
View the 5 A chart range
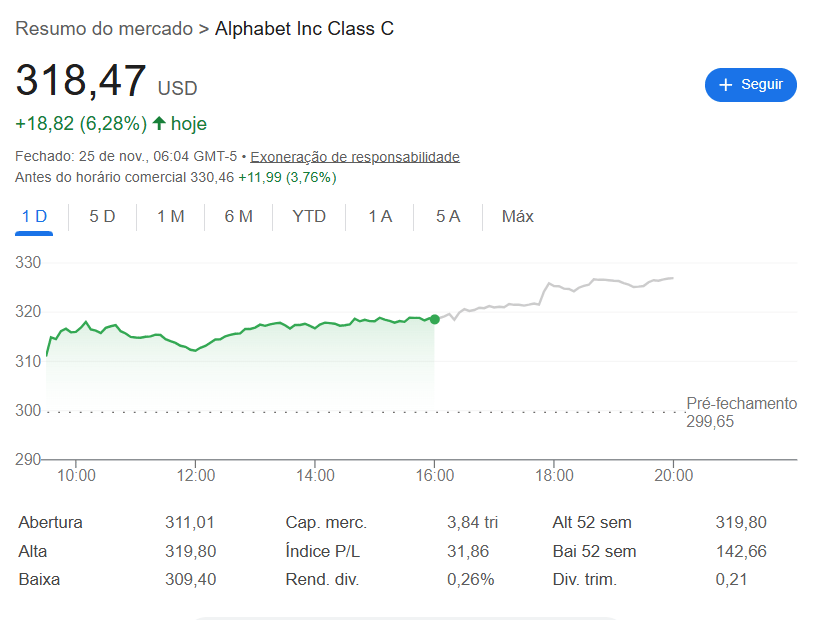click(448, 216)
